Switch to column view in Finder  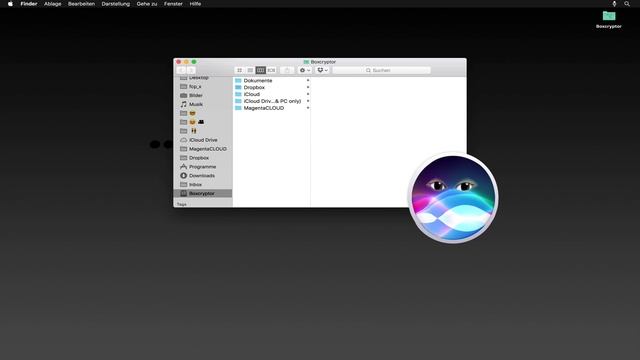point(260,70)
